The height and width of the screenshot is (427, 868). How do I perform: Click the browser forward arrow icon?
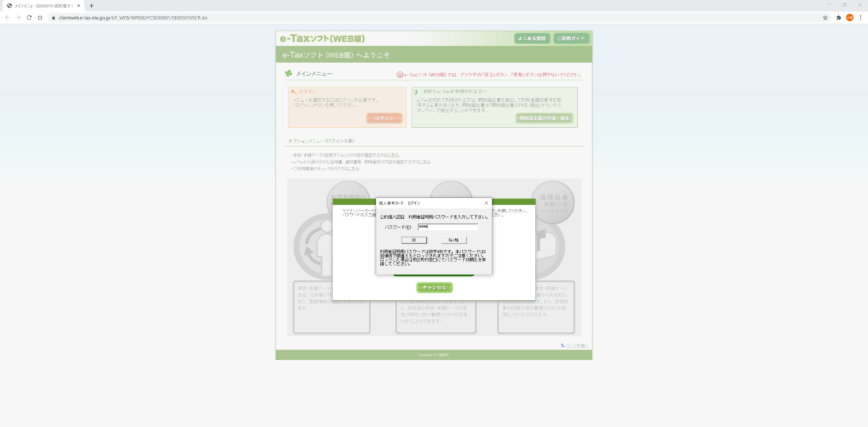pos(19,17)
